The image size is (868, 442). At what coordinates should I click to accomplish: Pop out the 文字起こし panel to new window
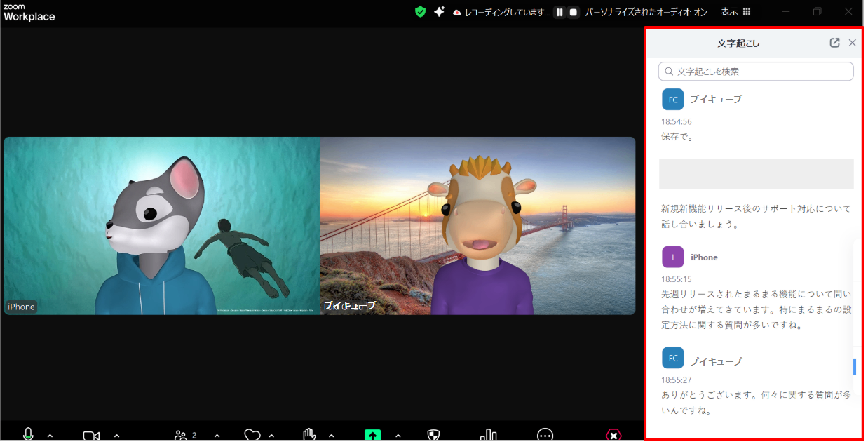tap(834, 43)
